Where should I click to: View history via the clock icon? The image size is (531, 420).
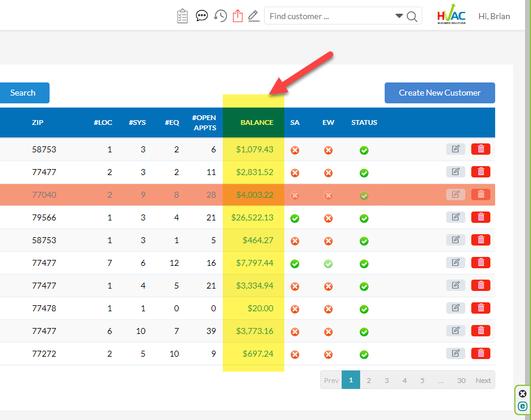(x=220, y=16)
